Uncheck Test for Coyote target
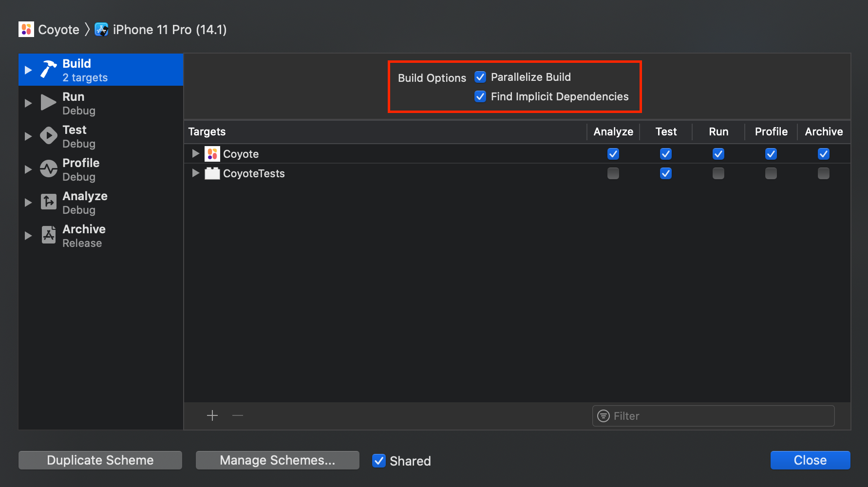868x487 pixels. click(x=666, y=154)
